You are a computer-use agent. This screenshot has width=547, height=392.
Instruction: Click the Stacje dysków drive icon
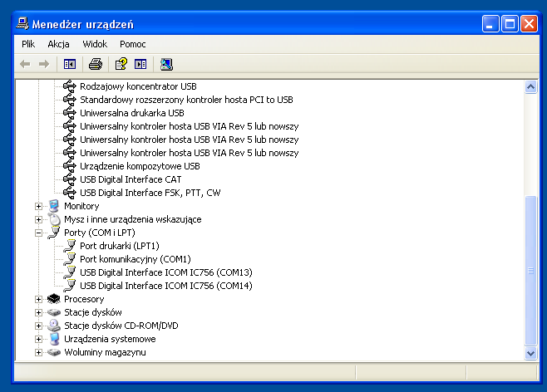tap(54, 312)
